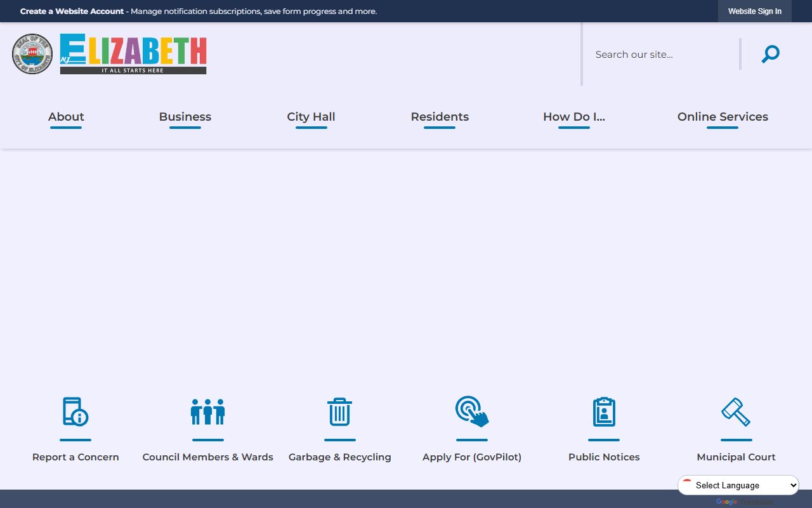The image size is (812, 508).
Task: Click the magnifying glass search icon
Action: point(770,54)
